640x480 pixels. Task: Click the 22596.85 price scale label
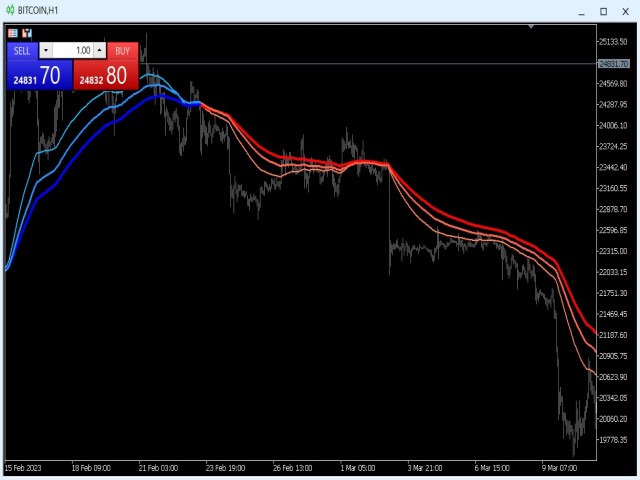pyautogui.click(x=613, y=230)
